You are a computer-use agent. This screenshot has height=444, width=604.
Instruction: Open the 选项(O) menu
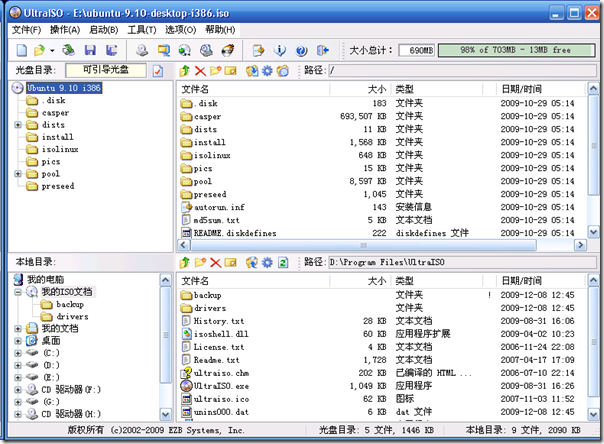(181, 30)
